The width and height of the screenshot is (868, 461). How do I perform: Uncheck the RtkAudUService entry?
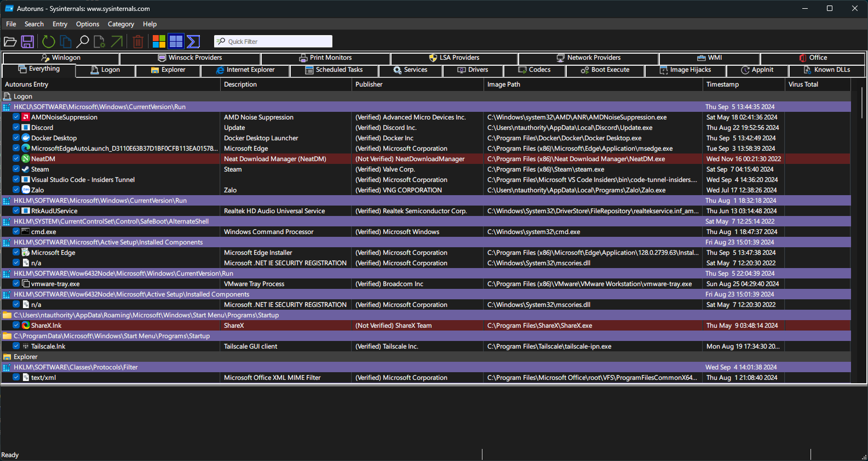click(x=16, y=211)
